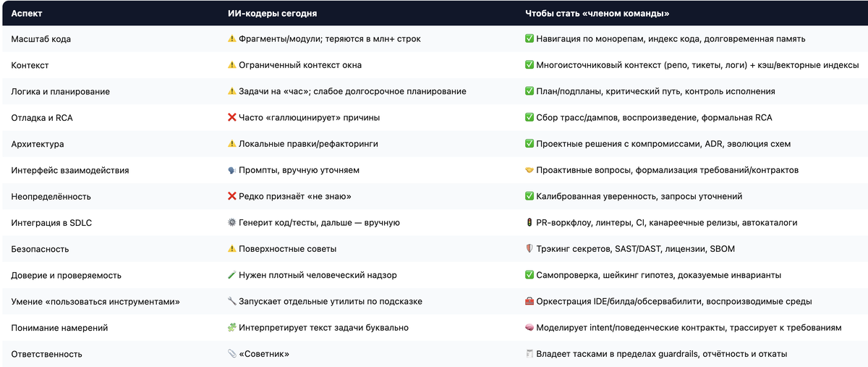Click the text «Калиброванная уверенность, запросы уточнений»
The width and height of the screenshot is (868, 367).
point(639,196)
